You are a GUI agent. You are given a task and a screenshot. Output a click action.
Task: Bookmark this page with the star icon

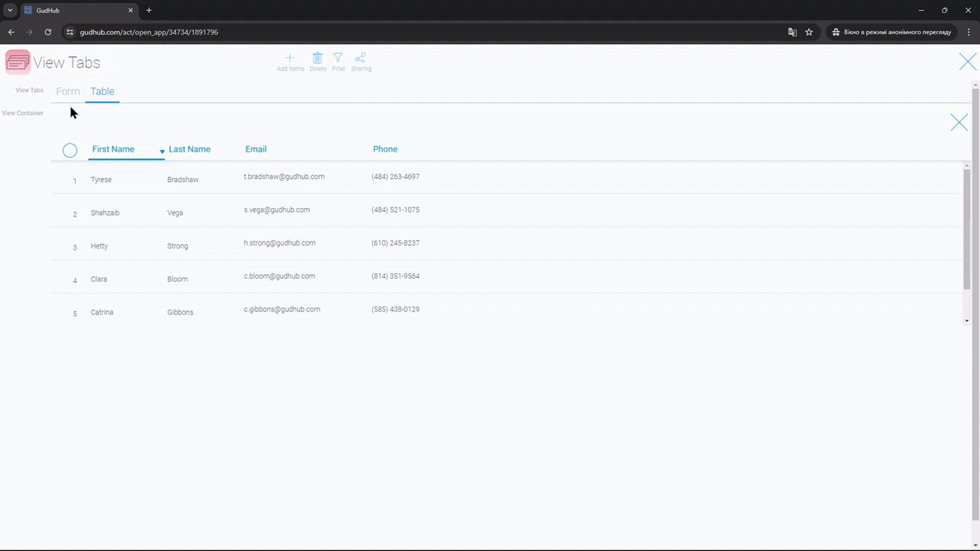(809, 32)
